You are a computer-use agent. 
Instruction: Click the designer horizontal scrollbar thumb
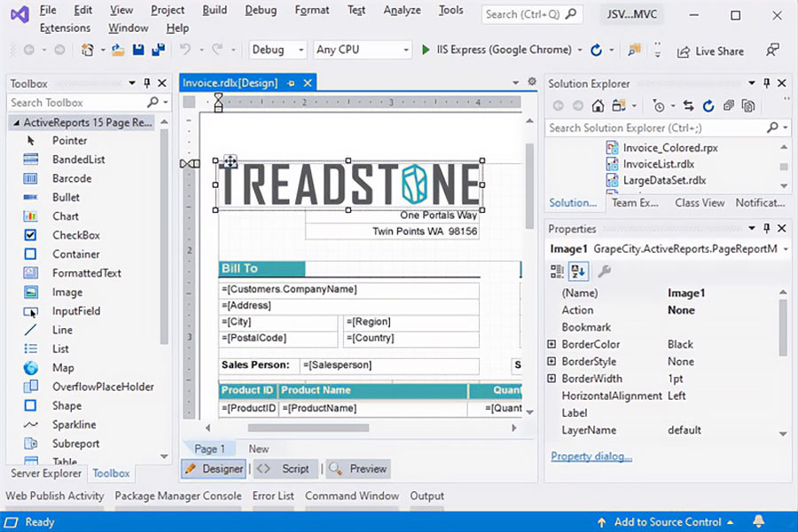click(x=309, y=428)
